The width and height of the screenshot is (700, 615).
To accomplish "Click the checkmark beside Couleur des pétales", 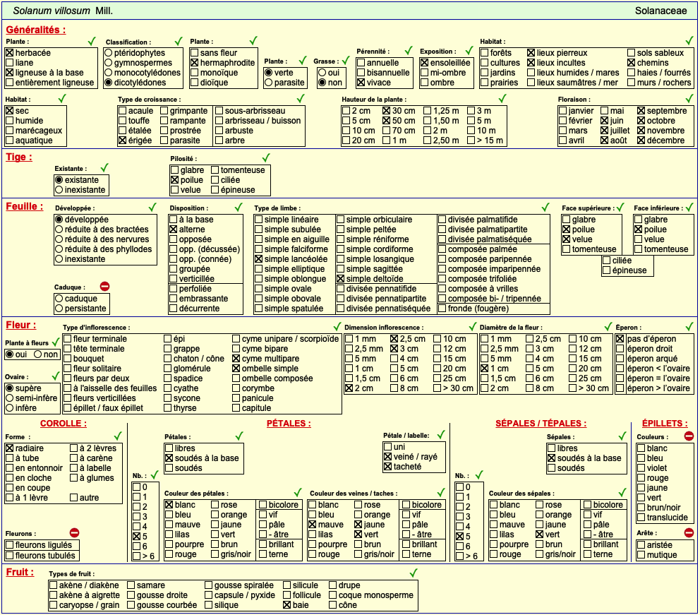I will (298, 493).
